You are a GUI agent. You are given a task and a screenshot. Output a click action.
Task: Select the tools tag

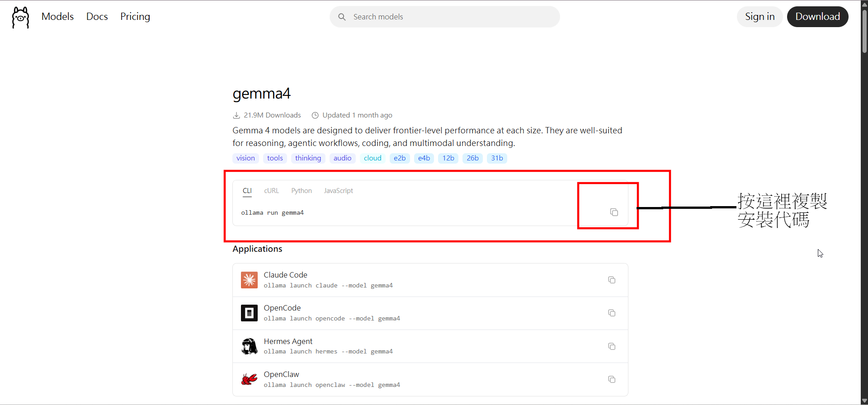pos(275,158)
